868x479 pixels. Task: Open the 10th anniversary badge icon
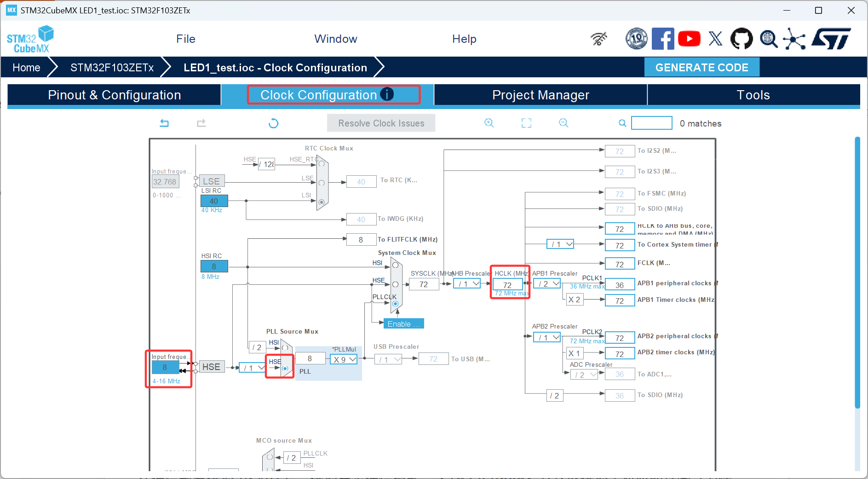point(637,39)
